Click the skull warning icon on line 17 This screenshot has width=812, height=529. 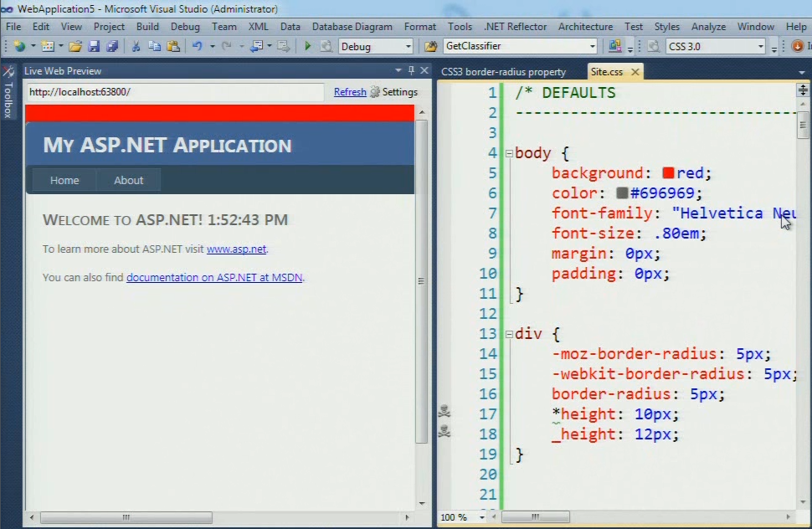(x=445, y=412)
